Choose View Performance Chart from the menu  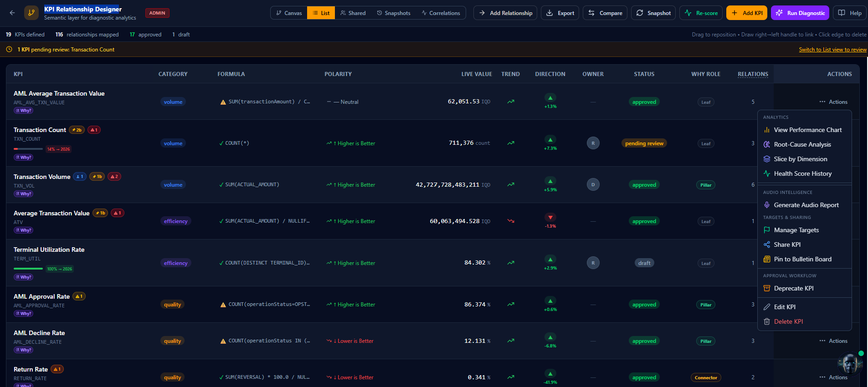[804, 130]
